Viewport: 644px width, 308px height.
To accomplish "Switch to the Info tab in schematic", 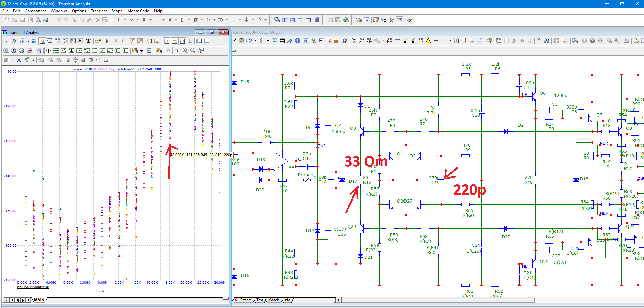I will [287, 300].
